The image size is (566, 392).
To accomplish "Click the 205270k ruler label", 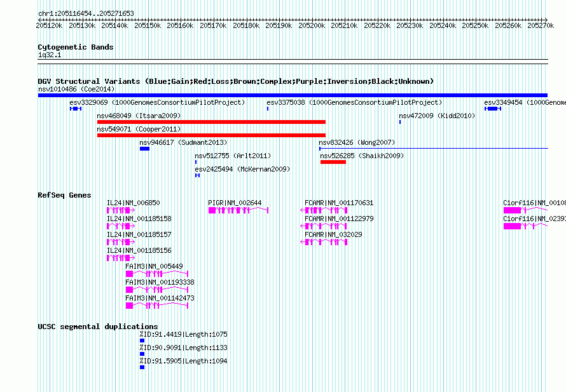I will [541, 25].
